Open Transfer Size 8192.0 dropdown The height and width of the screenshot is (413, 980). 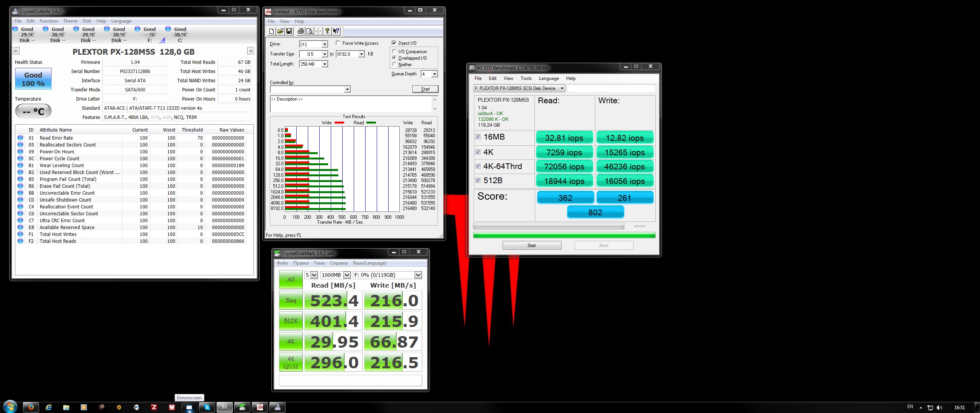click(361, 54)
